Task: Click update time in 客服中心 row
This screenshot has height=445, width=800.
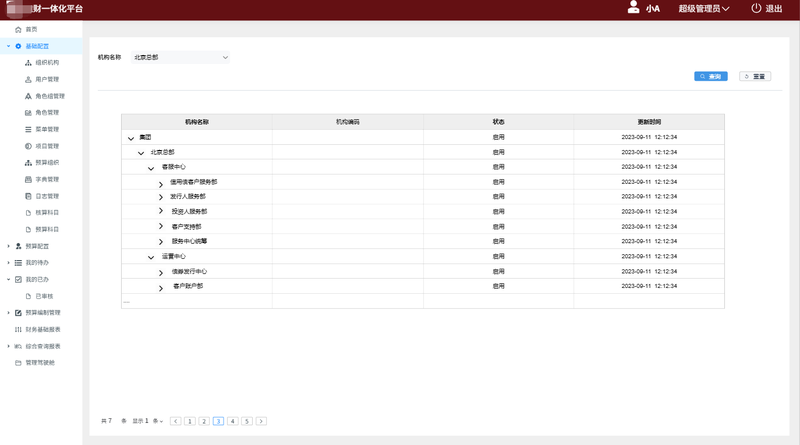Action: pos(649,167)
